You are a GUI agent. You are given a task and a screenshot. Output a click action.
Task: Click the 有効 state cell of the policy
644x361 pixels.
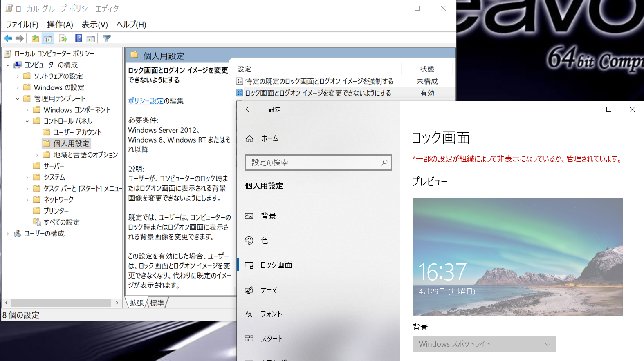click(427, 93)
